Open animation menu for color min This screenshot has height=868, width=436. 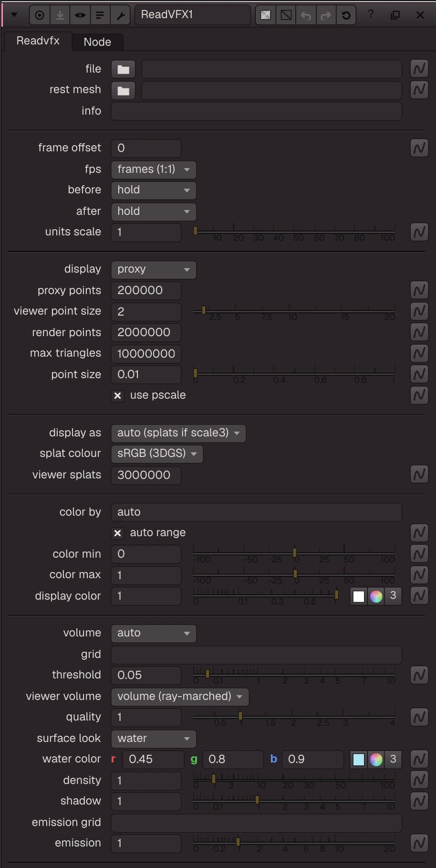point(419,553)
